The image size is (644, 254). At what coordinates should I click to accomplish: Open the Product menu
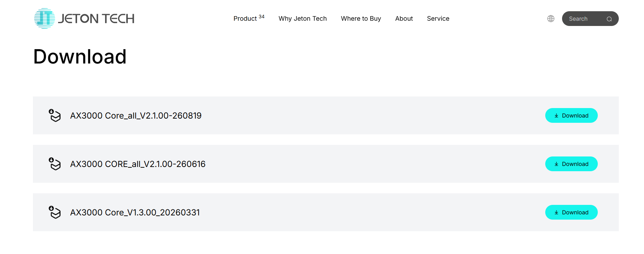point(249,18)
